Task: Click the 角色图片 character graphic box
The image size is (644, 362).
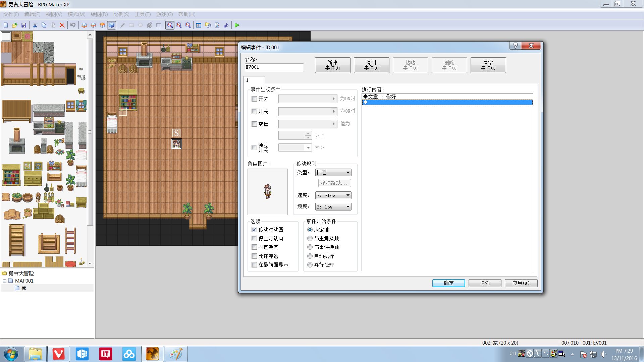Action: (267, 192)
